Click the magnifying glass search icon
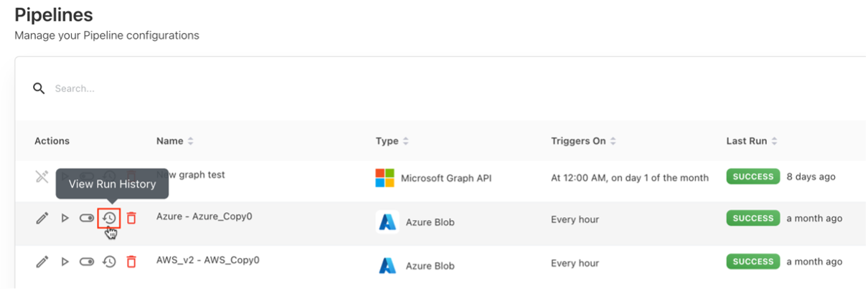This screenshot has width=868, height=291. [39, 88]
